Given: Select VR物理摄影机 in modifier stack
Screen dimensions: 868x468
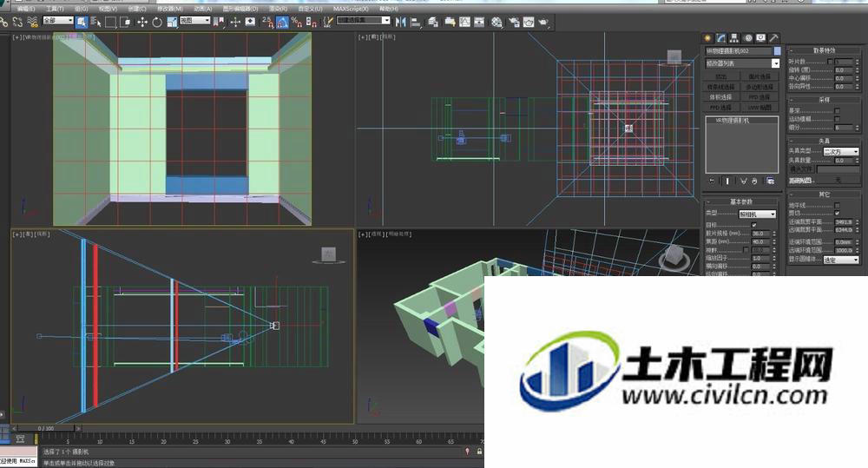Looking at the screenshot, I should [742, 120].
